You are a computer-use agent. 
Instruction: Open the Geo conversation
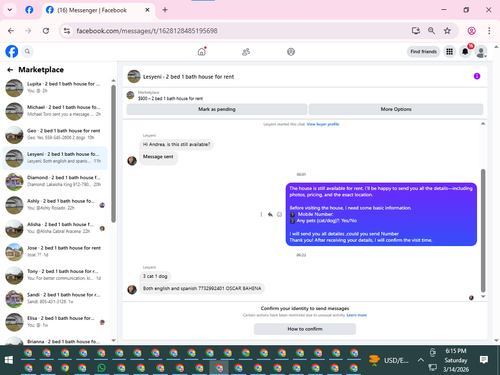[55, 134]
